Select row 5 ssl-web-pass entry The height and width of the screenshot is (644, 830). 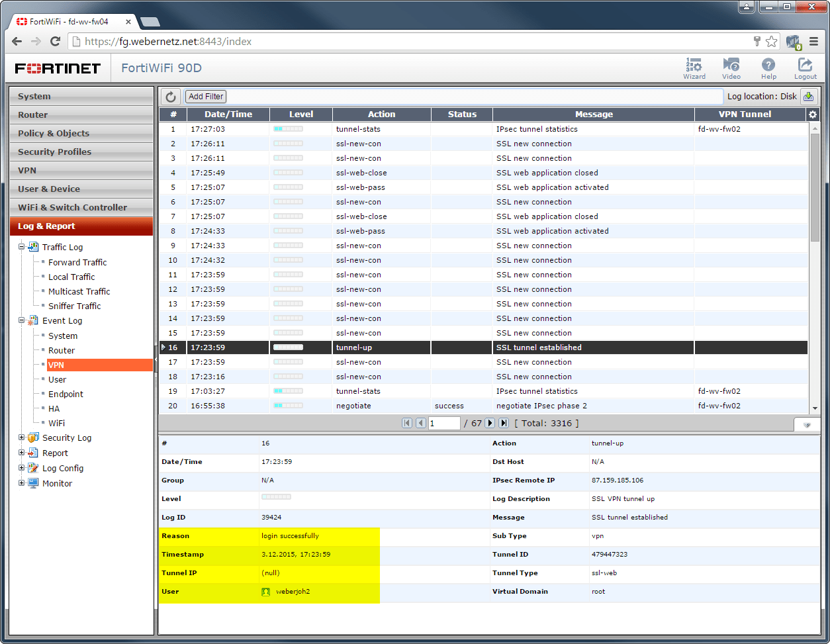[x=483, y=187]
